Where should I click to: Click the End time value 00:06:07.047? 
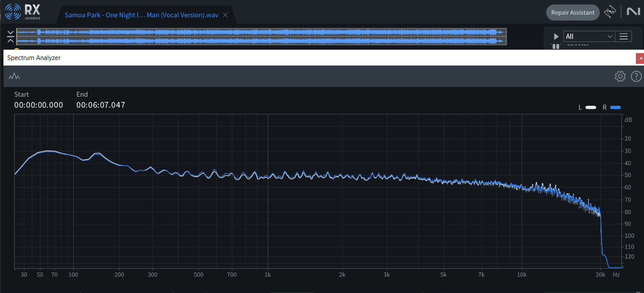[x=101, y=105]
